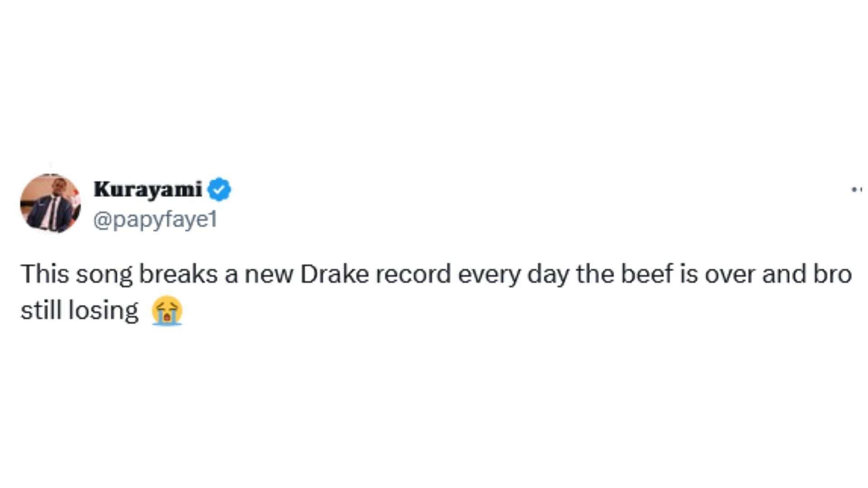Open Kurayami's profile picture
868x488 pixels.
pyautogui.click(x=51, y=203)
